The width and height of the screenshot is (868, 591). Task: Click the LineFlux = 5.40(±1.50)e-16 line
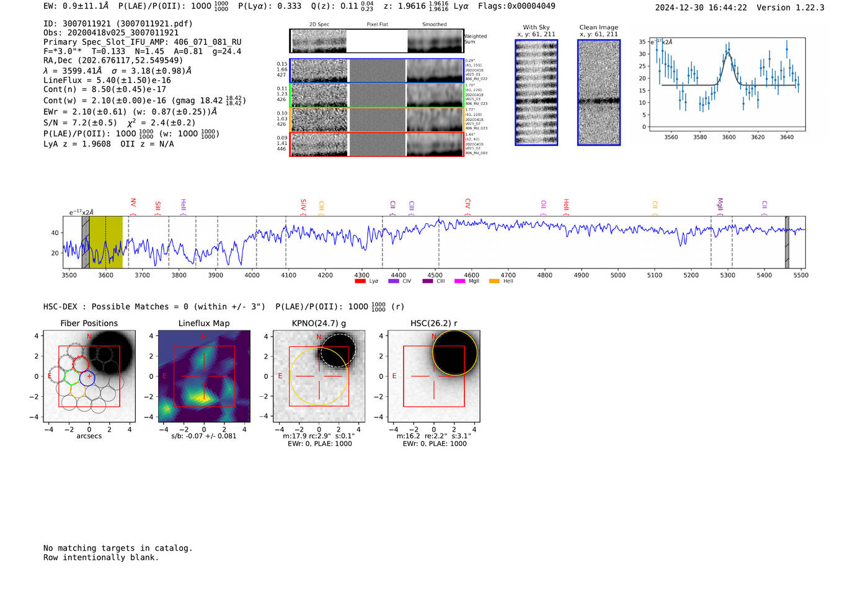107,80
